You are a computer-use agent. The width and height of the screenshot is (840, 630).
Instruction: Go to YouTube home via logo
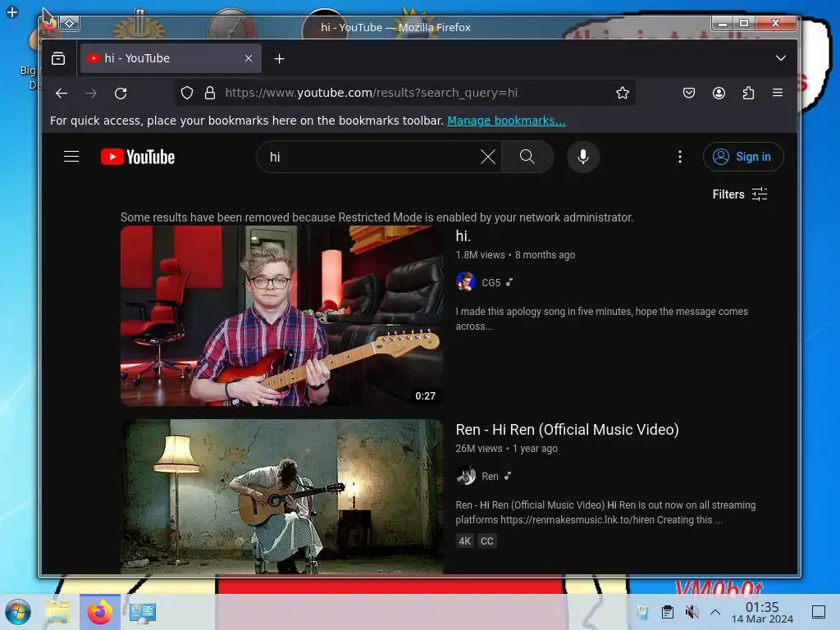[x=138, y=157]
